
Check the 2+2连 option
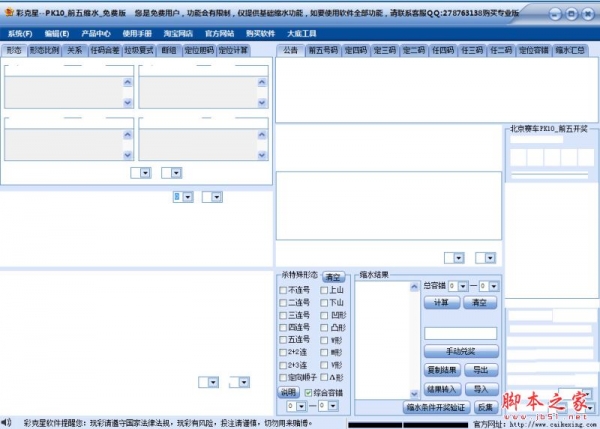(x=283, y=352)
